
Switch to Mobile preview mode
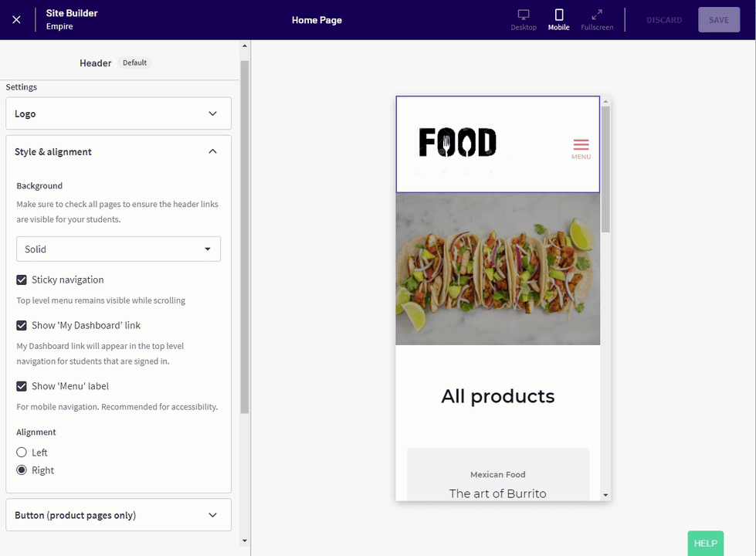559,20
